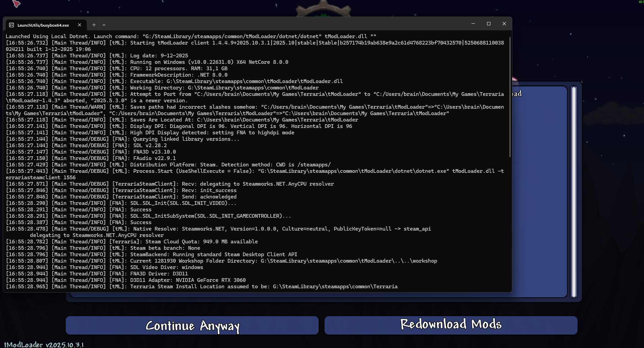Click the "Querying linked library versions..." line
This screenshot has height=348, width=644.
tap(123, 139)
